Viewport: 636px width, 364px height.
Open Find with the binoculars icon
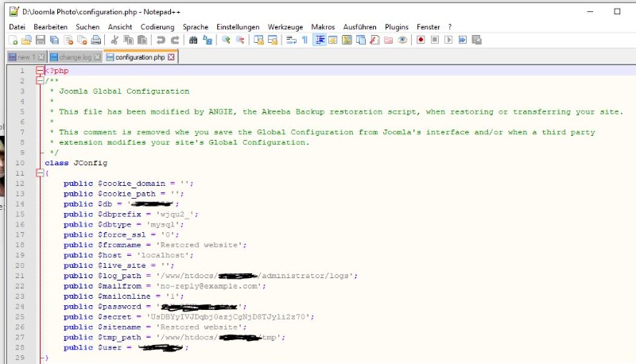[193, 40]
